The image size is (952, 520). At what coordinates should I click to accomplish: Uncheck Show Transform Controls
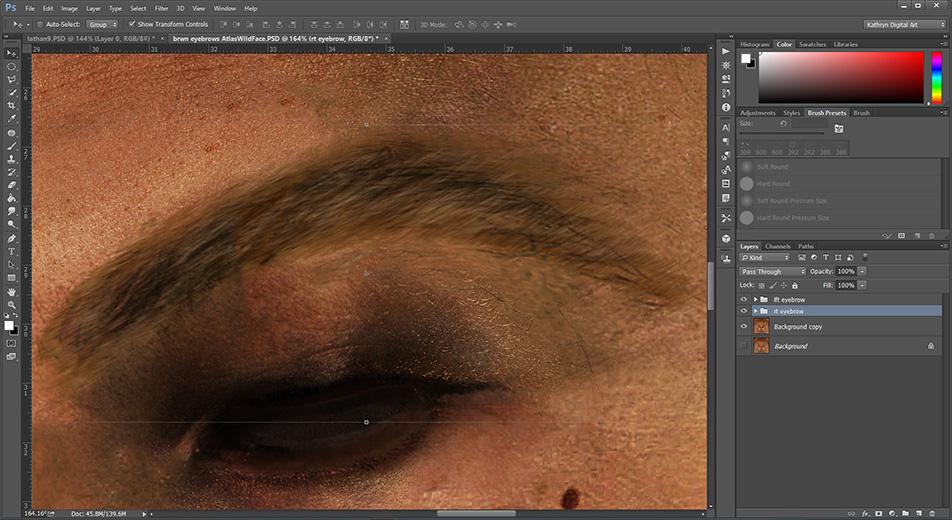click(x=132, y=24)
